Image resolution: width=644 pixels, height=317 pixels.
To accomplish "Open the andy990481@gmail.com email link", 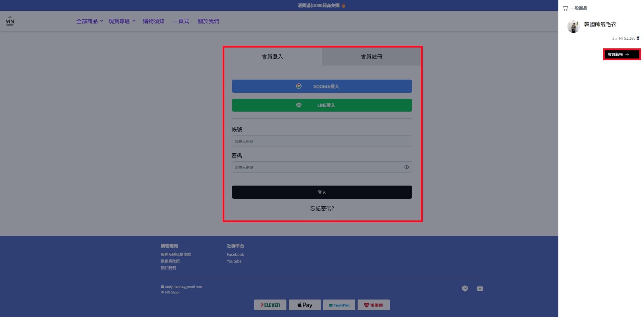I will click(x=183, y=287).
